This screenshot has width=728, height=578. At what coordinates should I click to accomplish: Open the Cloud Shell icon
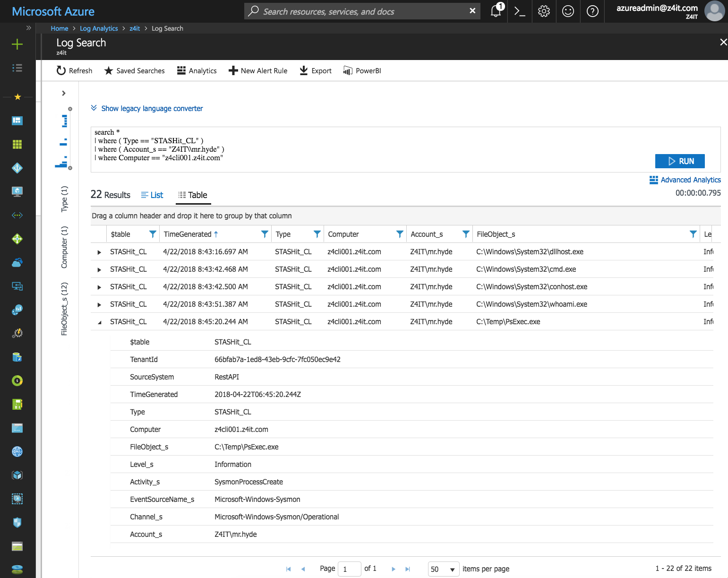(x=520, y=11)
